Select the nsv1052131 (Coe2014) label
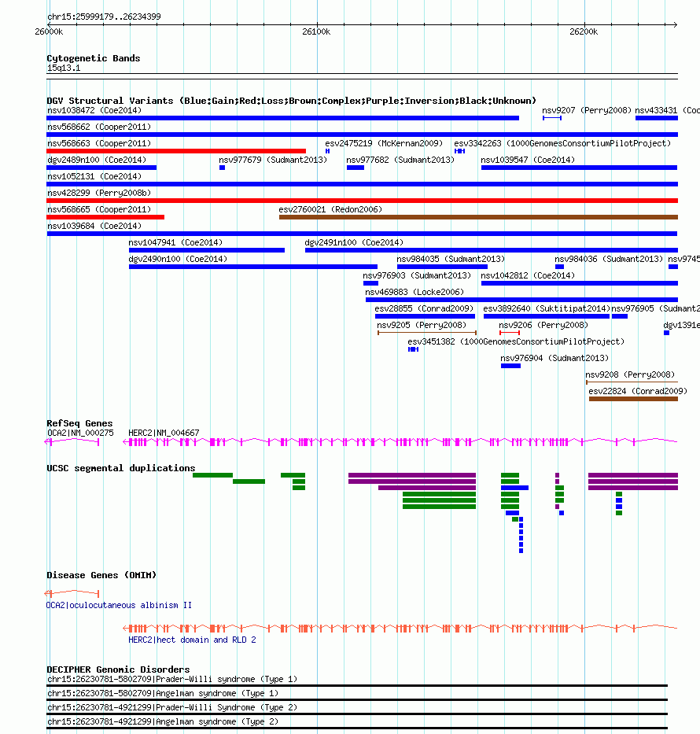700x734 pixels. click(94, 176)
